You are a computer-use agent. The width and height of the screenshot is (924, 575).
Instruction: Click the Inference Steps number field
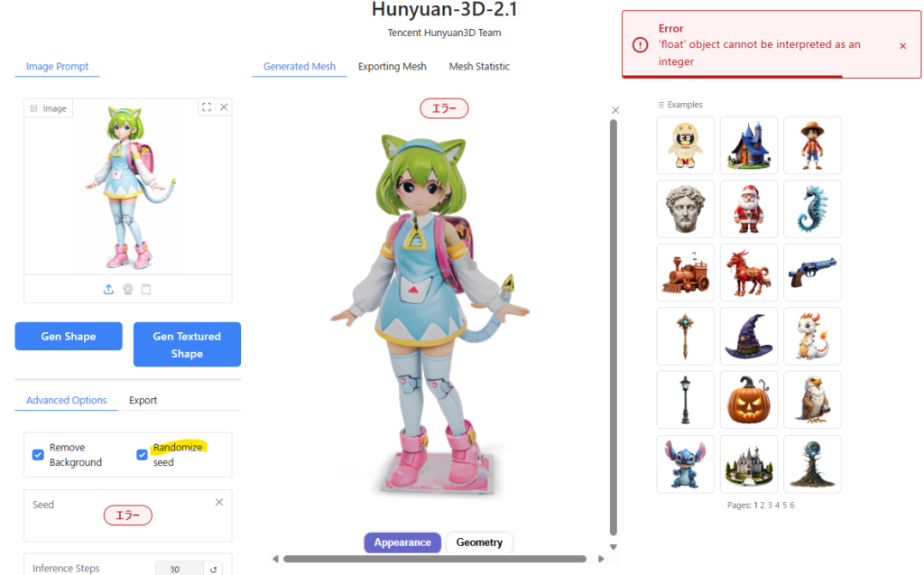180,569
